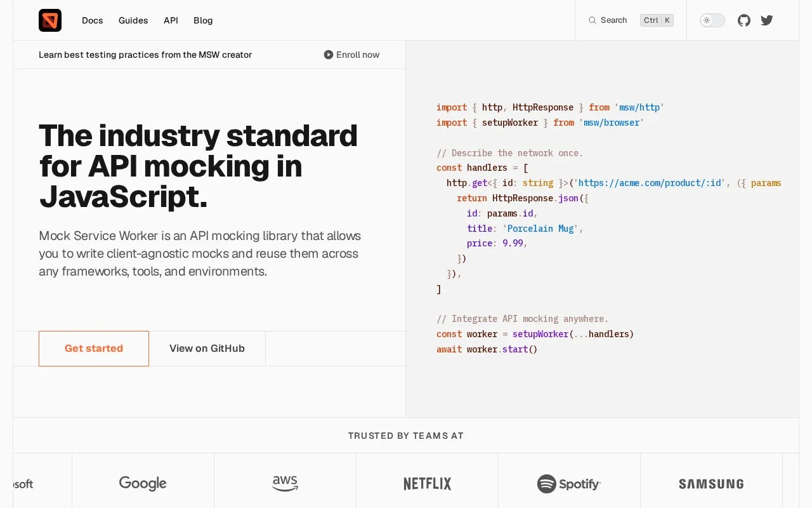The width and height of the screenshot is (812, 508).
Task: Open the Twitter icon link in the header
Action: point(767,20)
